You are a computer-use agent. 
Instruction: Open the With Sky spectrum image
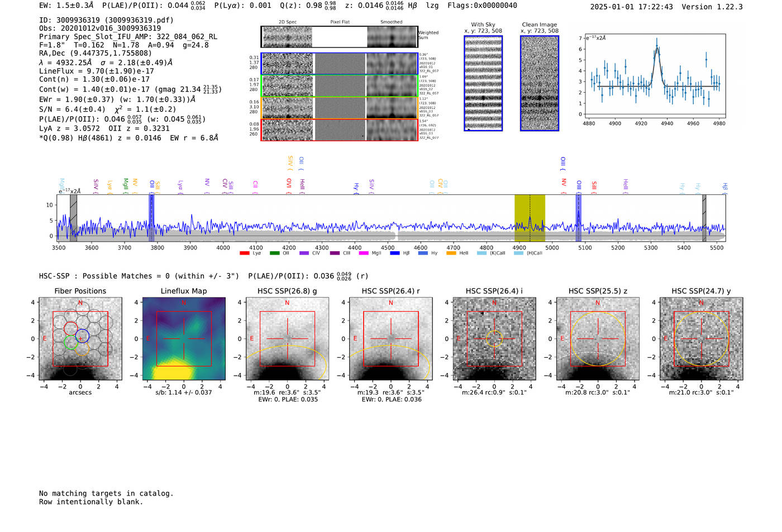(483, 83)
